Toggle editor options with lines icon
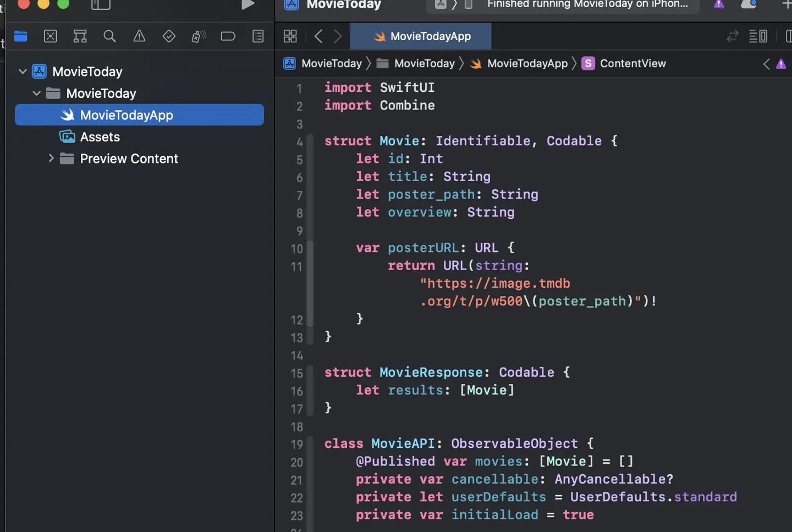The height and width of the screenshot is (532, 792). 758,36
